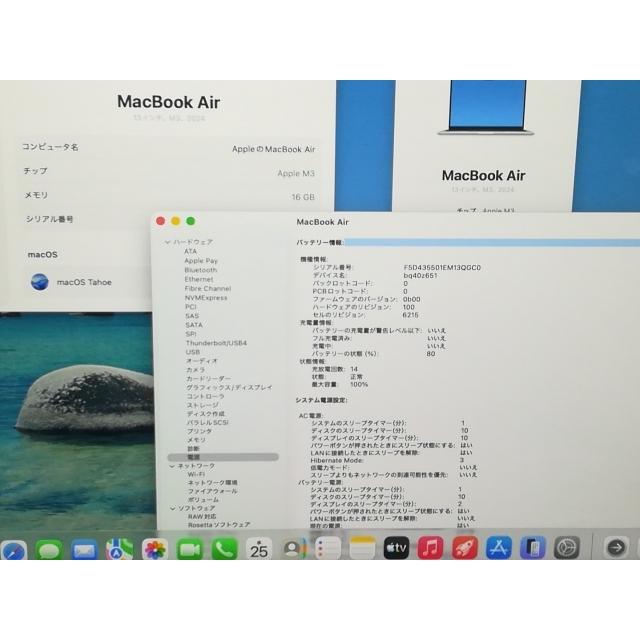The width and height of the screenshot is (640, 640).
Task: Select SPI in sidebar
Action: click(x=191, y=334)
